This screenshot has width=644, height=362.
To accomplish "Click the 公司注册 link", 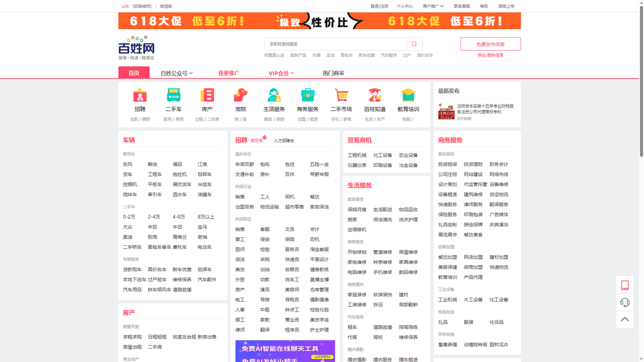I will (448, 174).
